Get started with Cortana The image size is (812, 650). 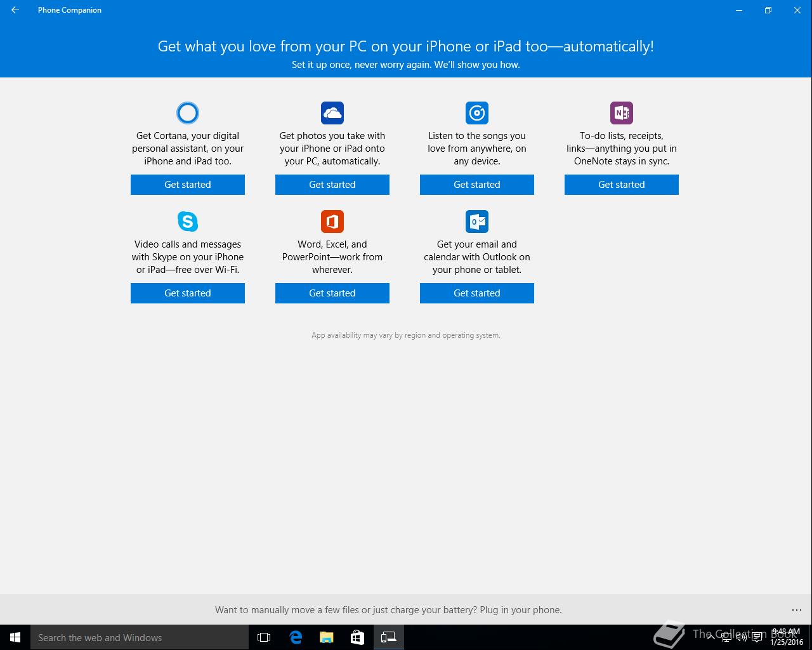click(x=188, y=185)
